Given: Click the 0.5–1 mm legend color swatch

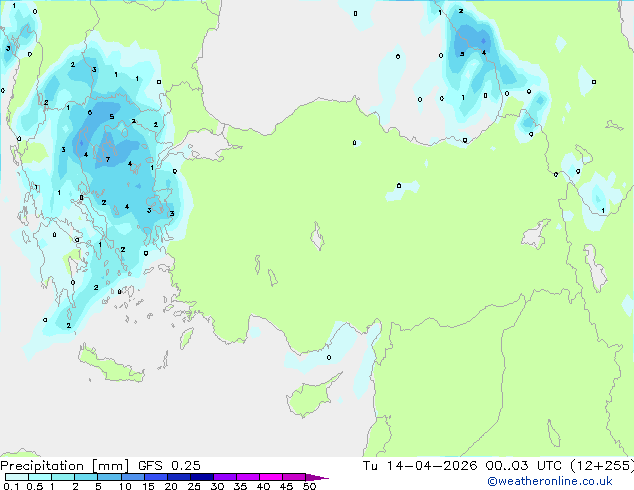Looking at the screenshot, I should click(x=40, y=477).
